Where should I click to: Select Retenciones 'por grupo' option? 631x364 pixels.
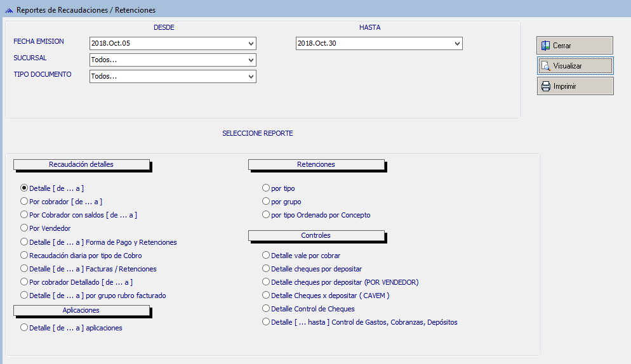click(x=266, y=202)
